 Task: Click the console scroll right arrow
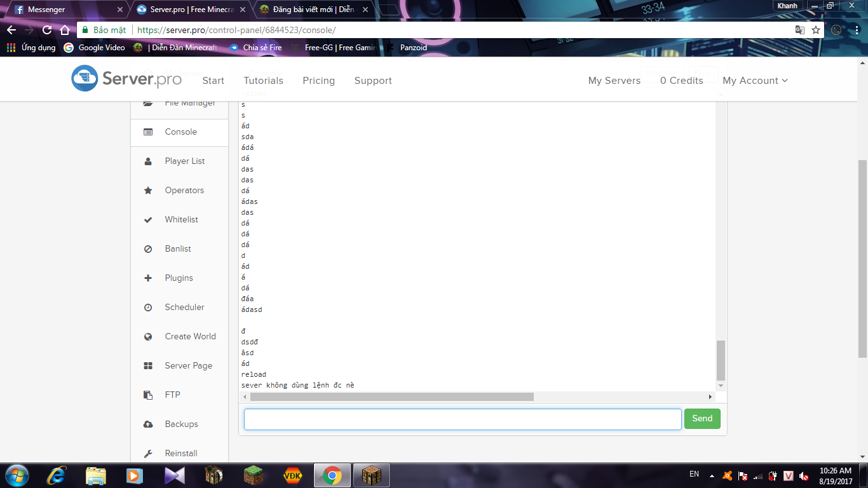coord(710,397)
